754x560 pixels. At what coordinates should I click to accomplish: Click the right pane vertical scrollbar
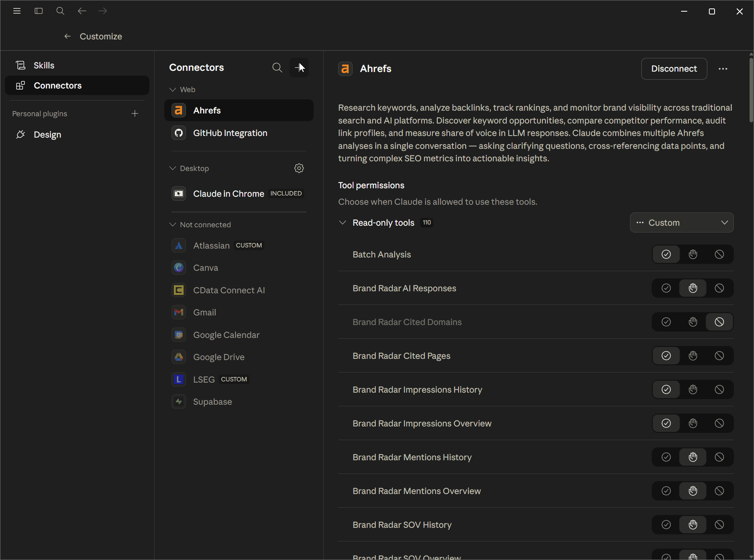751,91
